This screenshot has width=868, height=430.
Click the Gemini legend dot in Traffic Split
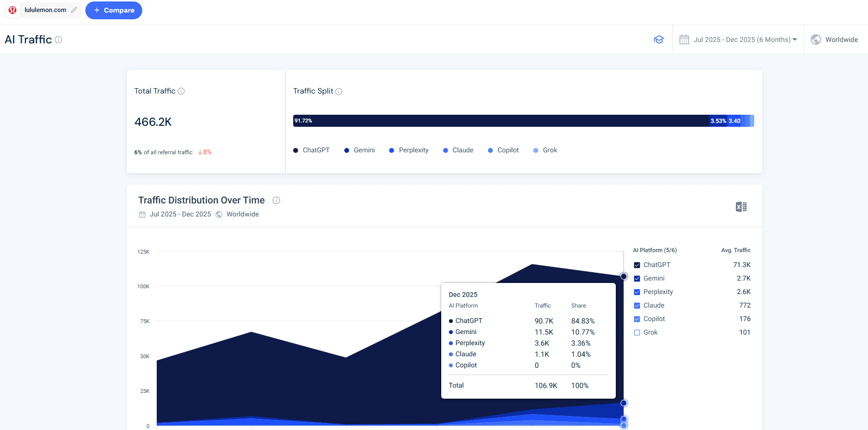pyautogui.click(x=347, y=150)
